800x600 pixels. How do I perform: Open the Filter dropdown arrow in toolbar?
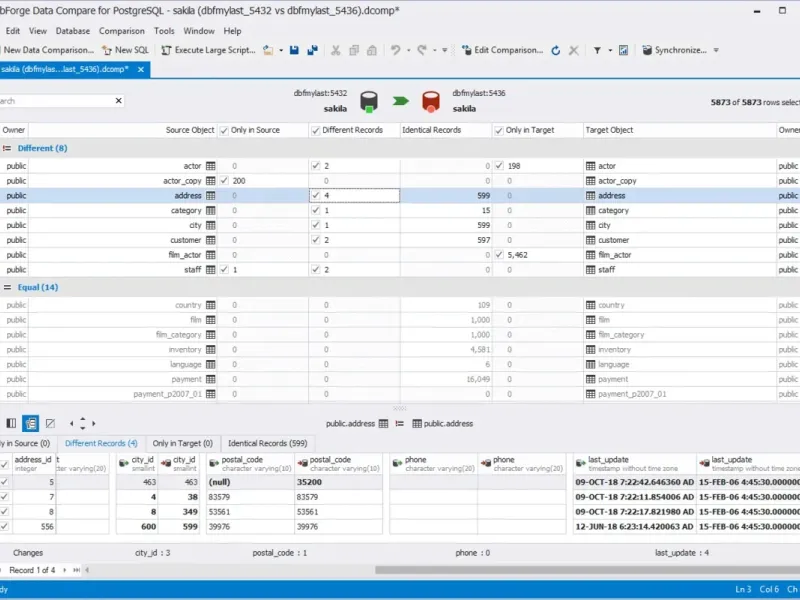(x=609, y=49)
